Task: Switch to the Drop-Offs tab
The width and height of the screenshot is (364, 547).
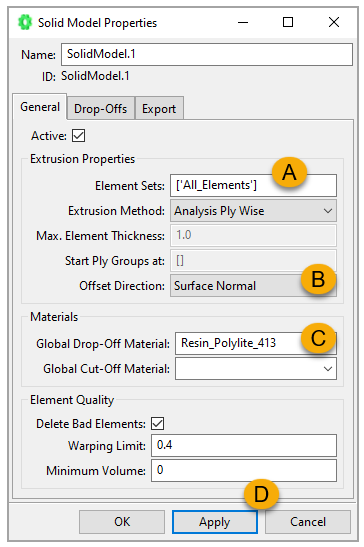Action: coord(101,108)
